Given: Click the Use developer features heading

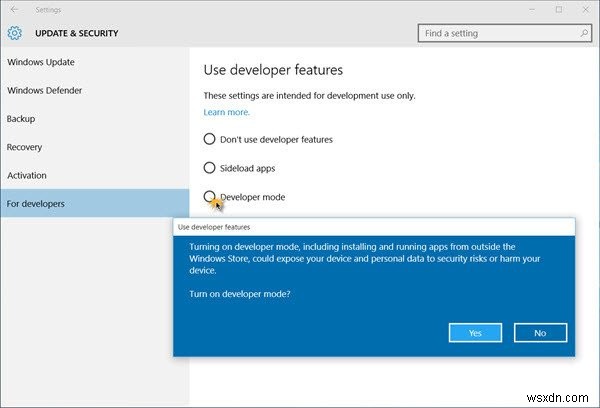Looking at the screenshot, I should [x=273, y=70].
